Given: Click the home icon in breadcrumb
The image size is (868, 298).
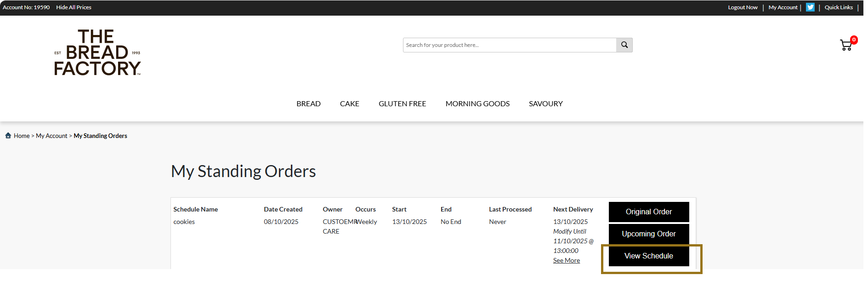Looking at the screenshot, I should (8, 135).
